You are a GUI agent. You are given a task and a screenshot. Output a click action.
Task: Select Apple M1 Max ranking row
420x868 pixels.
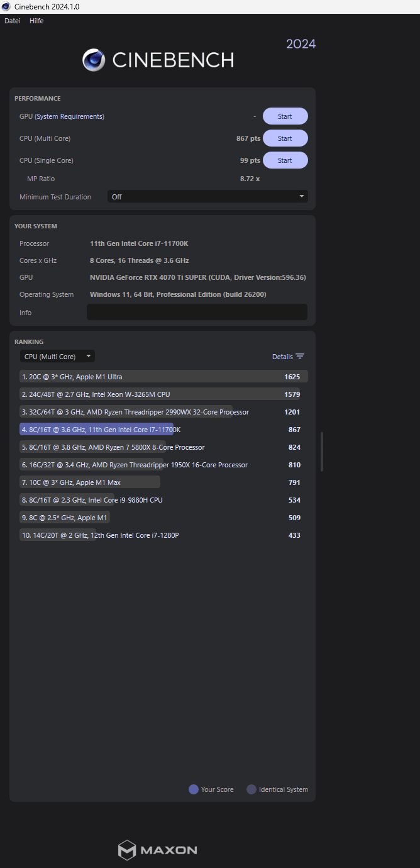click(x=163, y=482)
